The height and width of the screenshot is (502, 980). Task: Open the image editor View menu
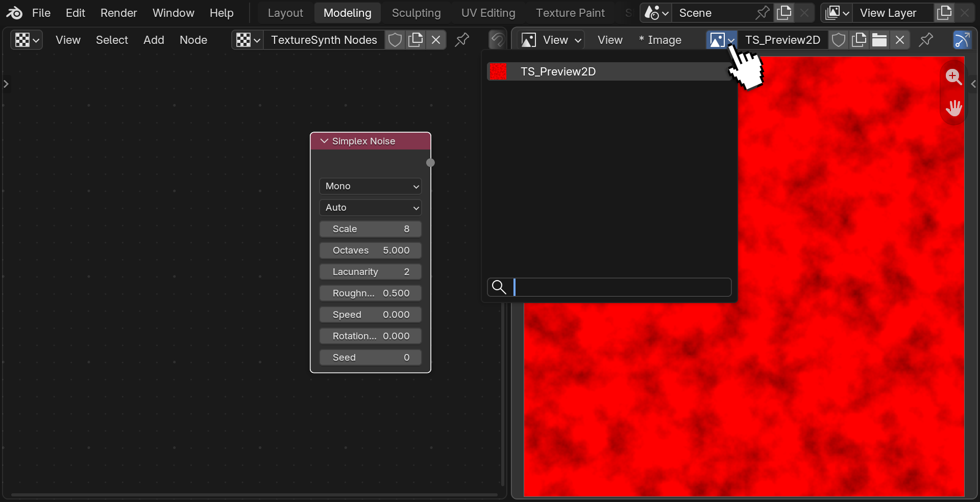[610, 40]
